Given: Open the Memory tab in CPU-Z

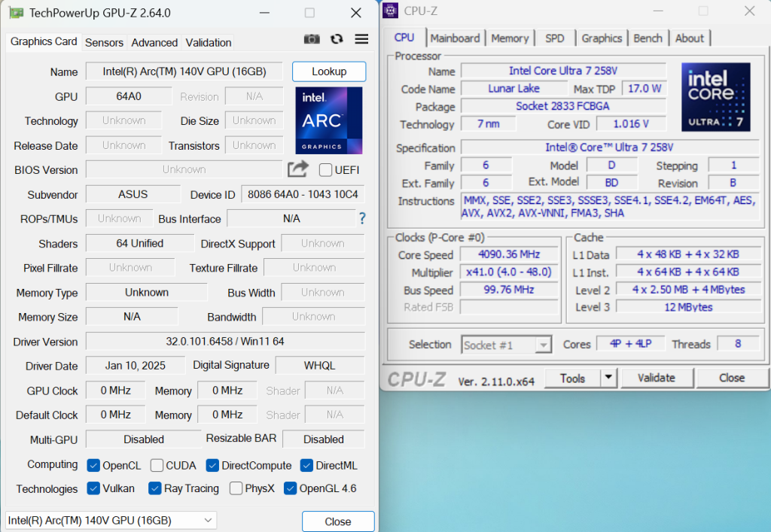Looking at the screenshot, I should pyautogui.click(x=510, y=38).
